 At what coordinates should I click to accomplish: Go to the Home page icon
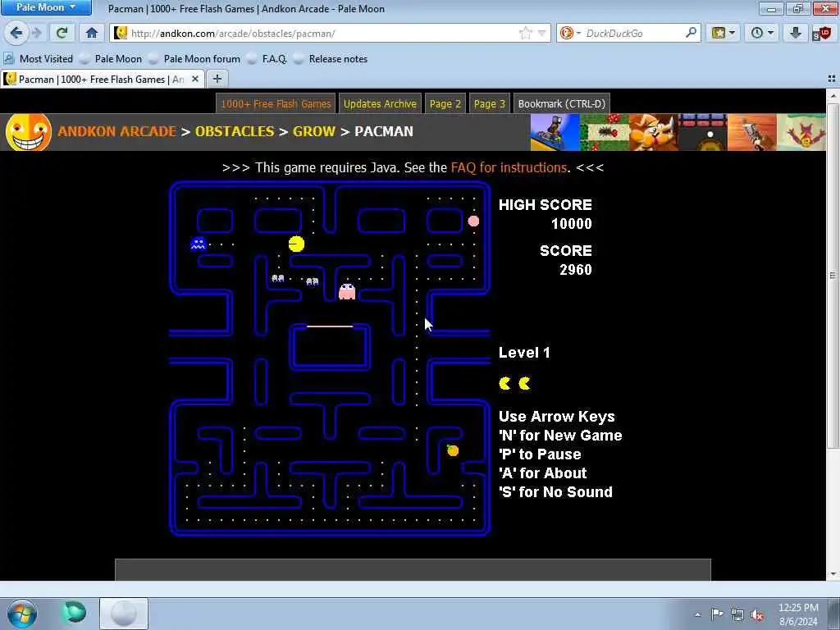[x=92, y=33]
